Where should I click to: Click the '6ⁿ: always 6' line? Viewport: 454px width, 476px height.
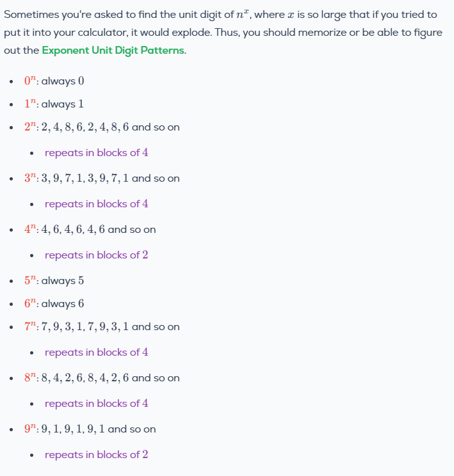pyautogui.click(x=54, y=303)
